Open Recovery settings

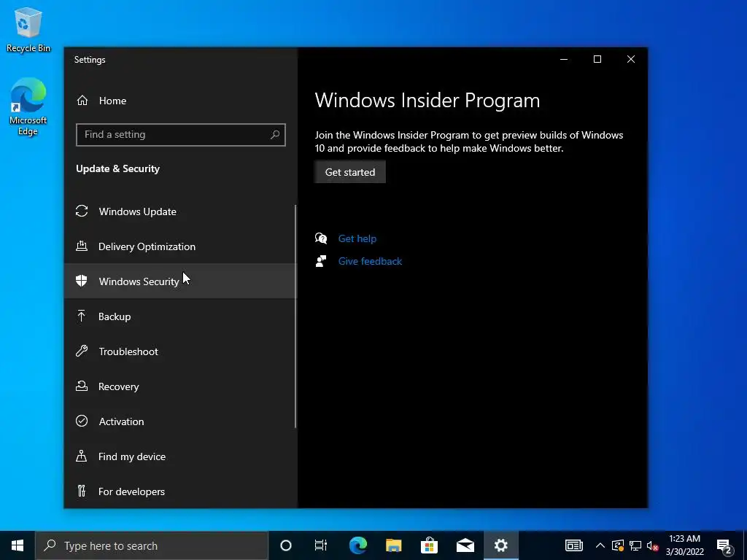tap(180, 386)
